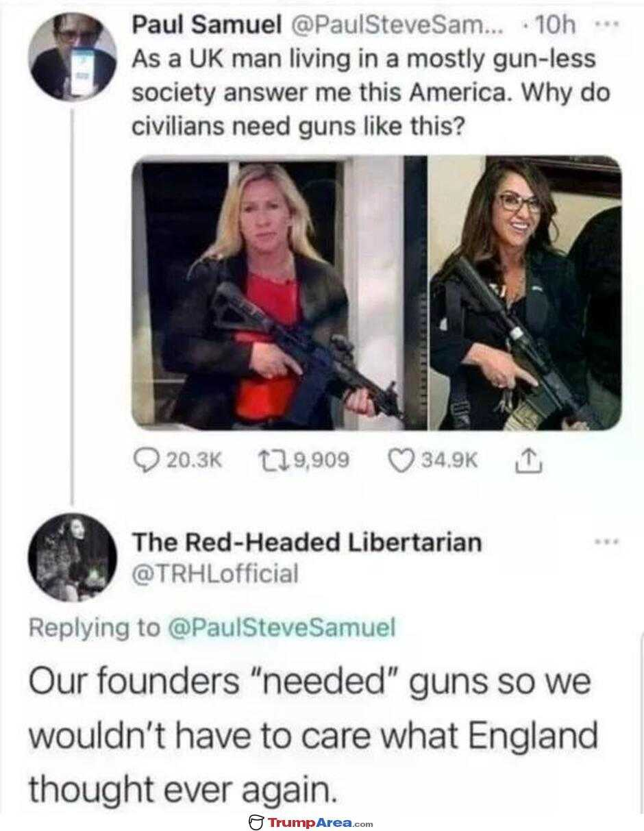
Task: Open The Red-Headed Libertarian's avatar
Action: click(73, 557)
